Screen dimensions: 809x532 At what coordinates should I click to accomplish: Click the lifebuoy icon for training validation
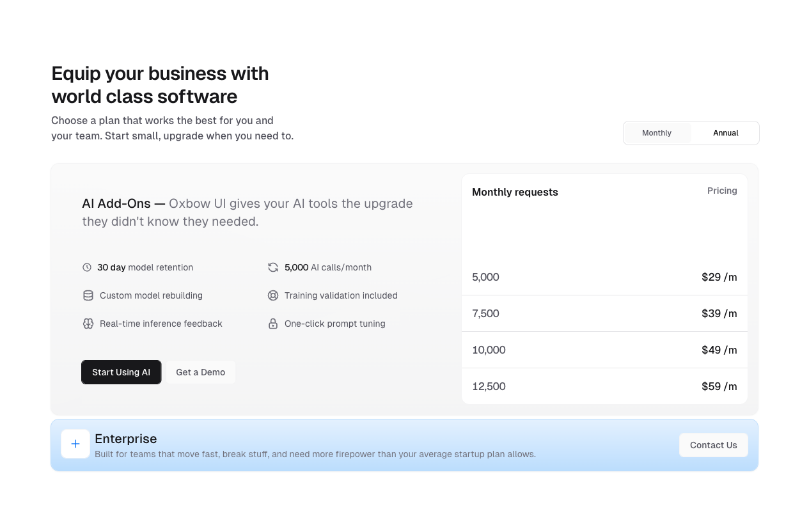click(x=273, y=295)
